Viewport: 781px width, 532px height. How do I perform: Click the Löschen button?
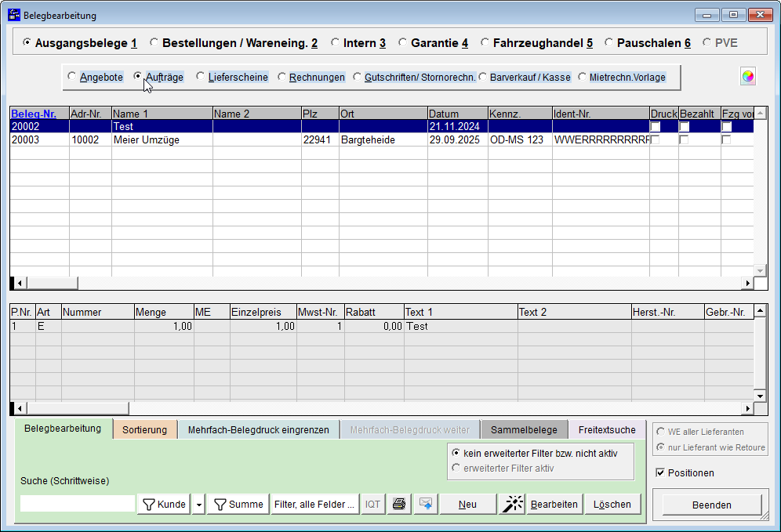612,504
